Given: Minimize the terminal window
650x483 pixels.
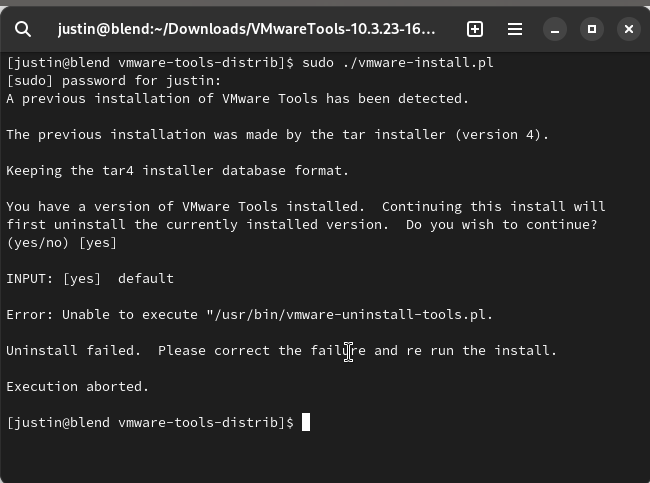Looking at the screenshot, I should 555,29.
